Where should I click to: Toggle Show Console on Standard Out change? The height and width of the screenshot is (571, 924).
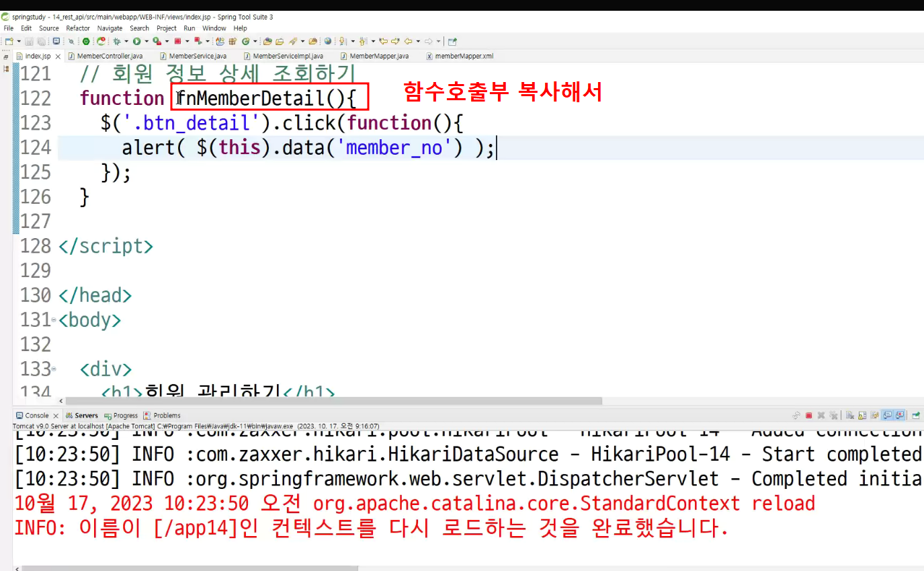(887, 416)
